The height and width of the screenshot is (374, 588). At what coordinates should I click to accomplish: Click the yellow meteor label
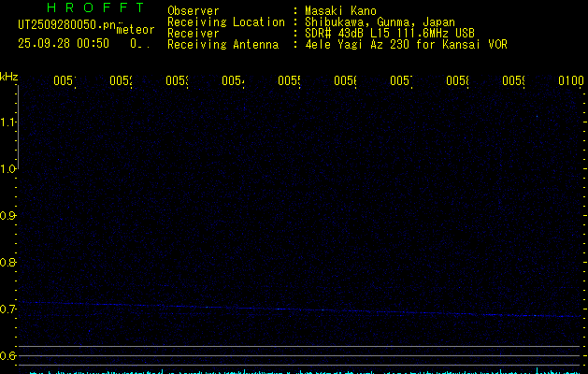tap(136, 30)
